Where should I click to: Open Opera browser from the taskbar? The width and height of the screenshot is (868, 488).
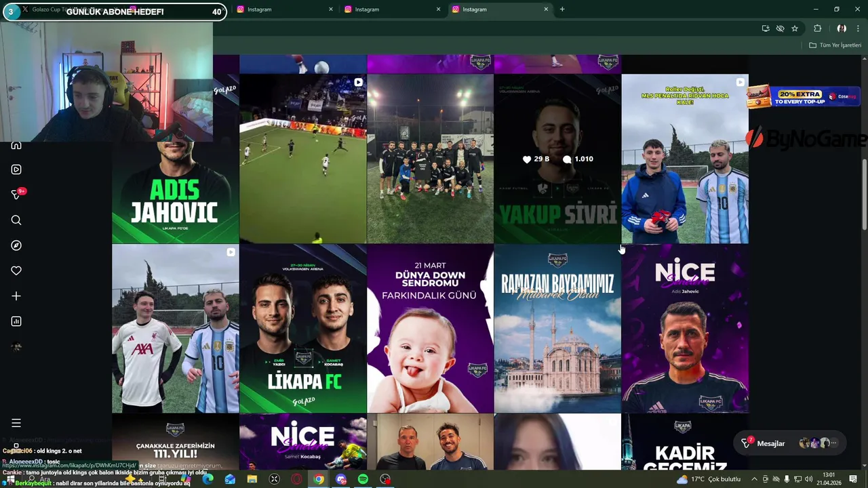(x=296, y=479)
